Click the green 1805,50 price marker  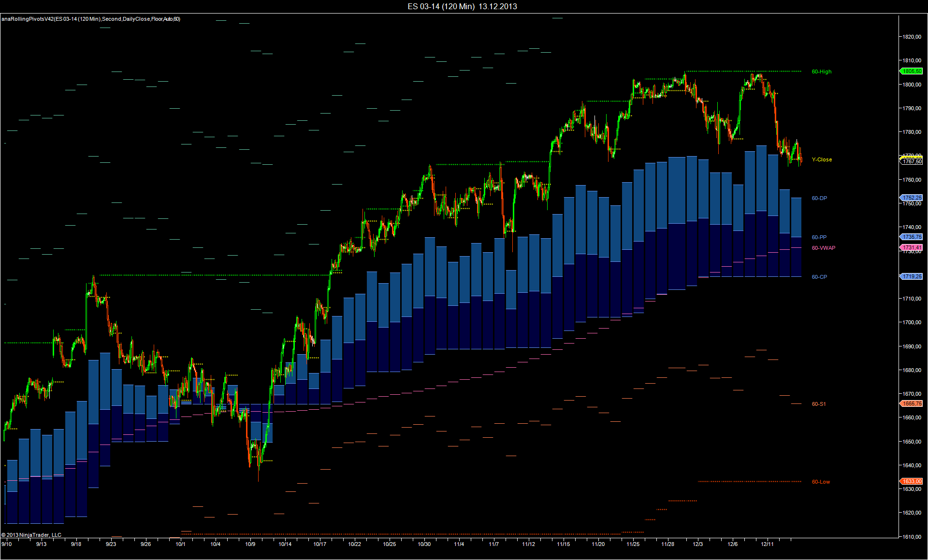pyautogui.click(x=912, y=72)
